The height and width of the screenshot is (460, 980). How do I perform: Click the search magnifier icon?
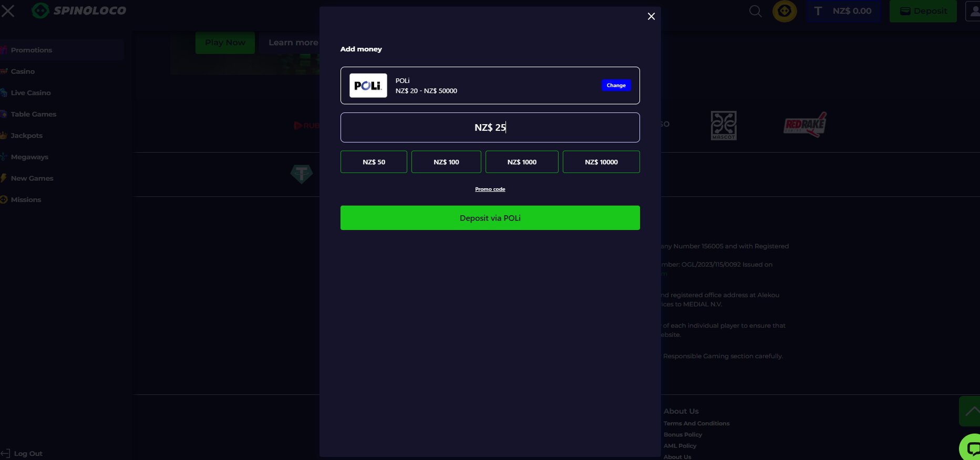click(755, 11)
